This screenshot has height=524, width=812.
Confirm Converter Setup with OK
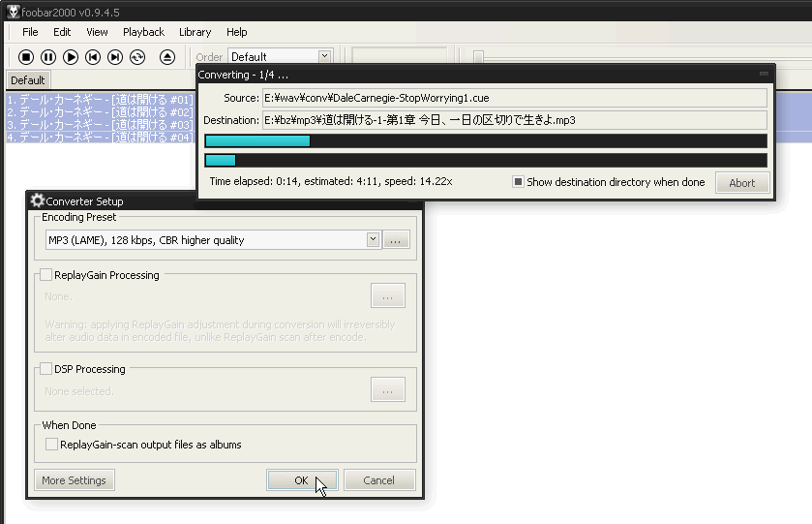[302, 480]
